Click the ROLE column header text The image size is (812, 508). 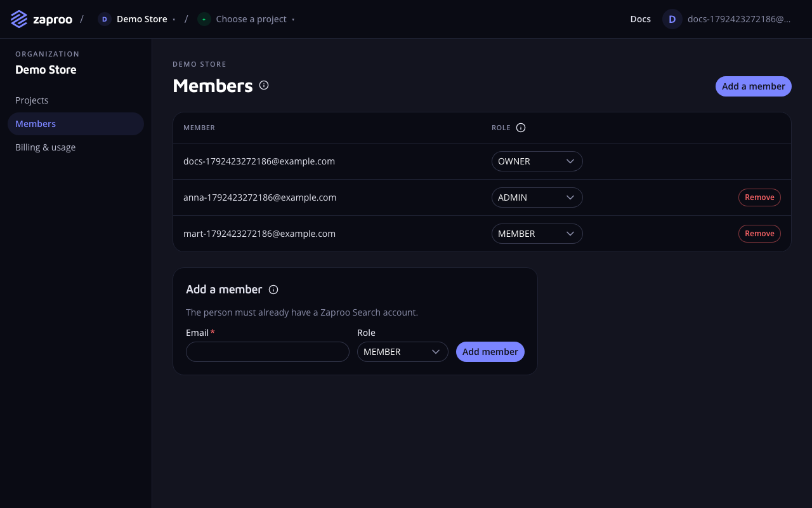pyautogui.click(x=501, y=128)
